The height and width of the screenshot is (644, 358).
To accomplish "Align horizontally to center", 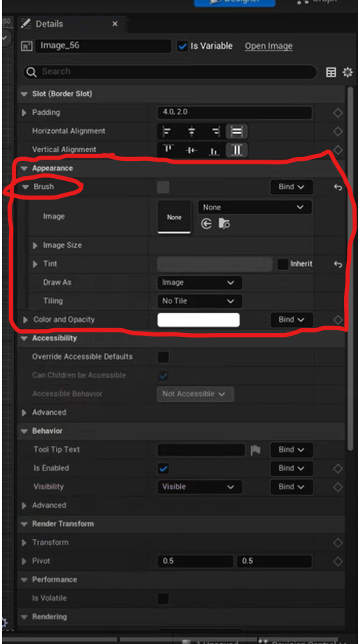I will tap(191, 131).
